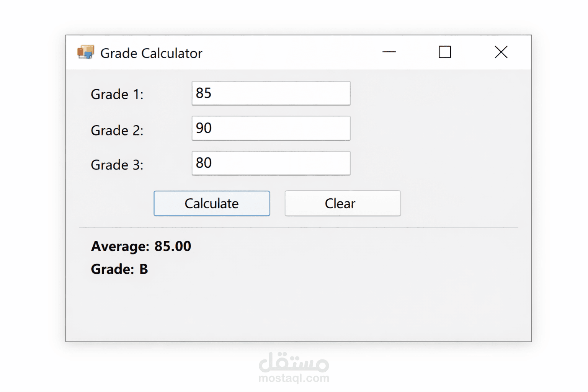Click the Grade Calculator application icon
The image size is (588, 392).
[x=86, y=52]
